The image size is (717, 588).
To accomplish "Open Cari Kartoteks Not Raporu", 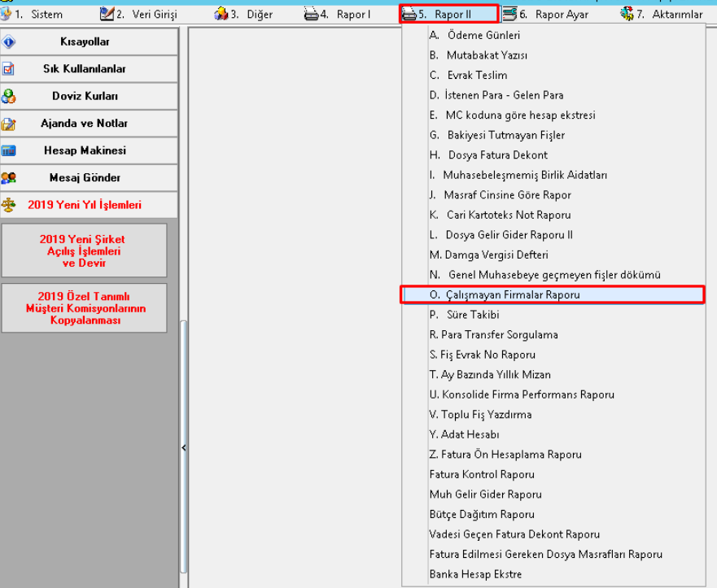I will (553, 215).
